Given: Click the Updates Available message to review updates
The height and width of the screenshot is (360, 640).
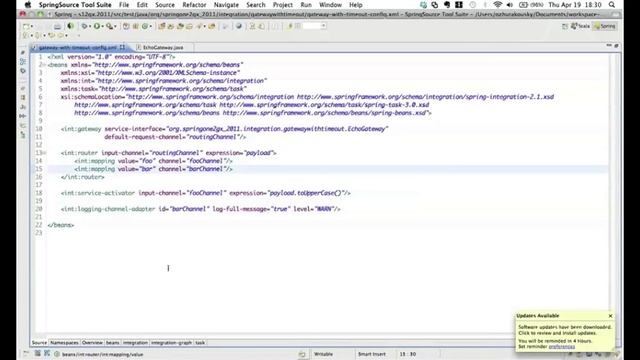Looking at the screenshot, I should pyautogui.click(x=565, y=330).
